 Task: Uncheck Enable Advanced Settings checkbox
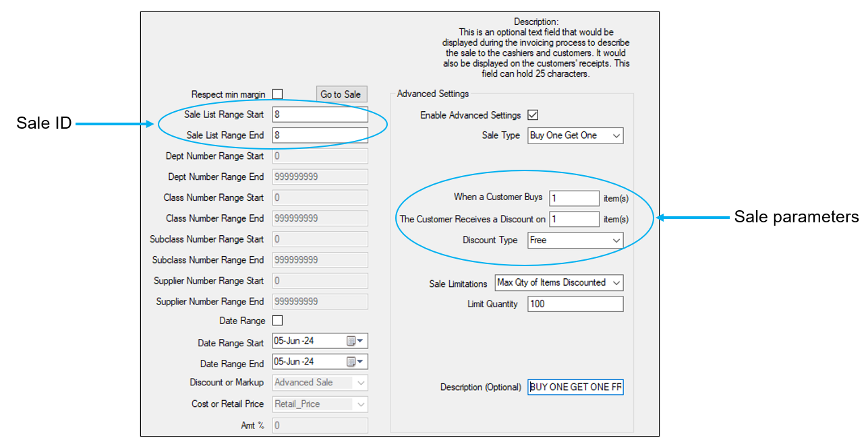[533, 115]
